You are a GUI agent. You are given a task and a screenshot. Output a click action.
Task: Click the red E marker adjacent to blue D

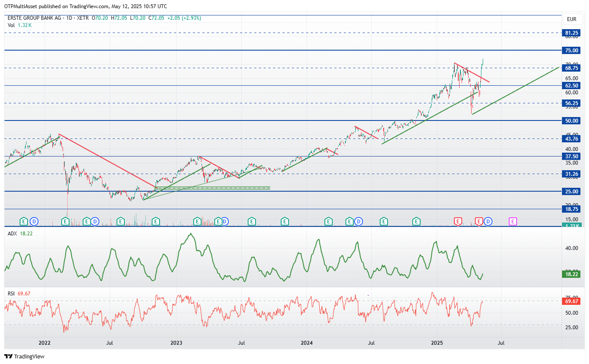pyautogui.click(x=479, y=221)
